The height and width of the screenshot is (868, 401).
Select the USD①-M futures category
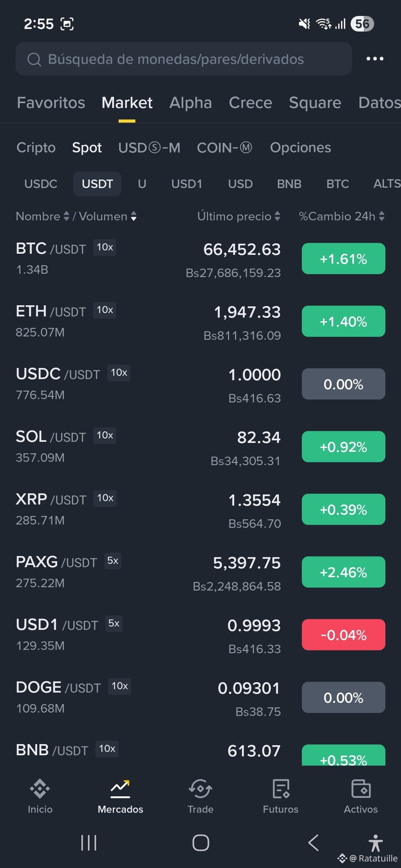149,148
